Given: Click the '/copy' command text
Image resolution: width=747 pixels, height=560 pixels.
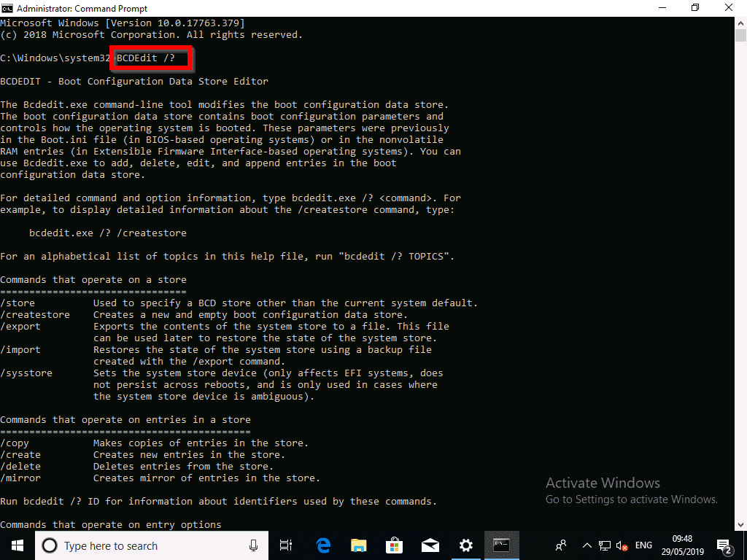Looking at the screenshot, I should click(15, 443).
